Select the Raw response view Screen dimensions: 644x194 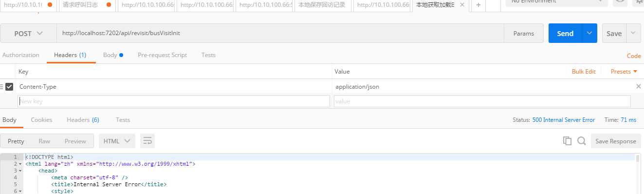click(x=44, y=141)
